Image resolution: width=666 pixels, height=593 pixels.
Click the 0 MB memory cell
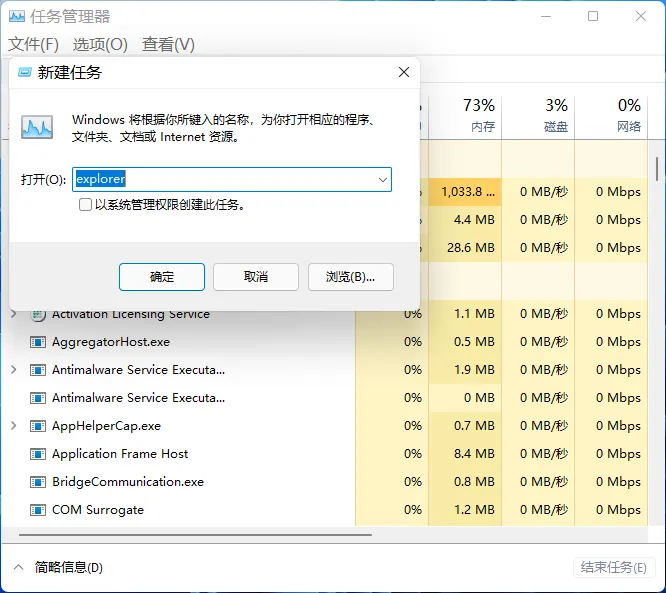click(x=466, y=398)
